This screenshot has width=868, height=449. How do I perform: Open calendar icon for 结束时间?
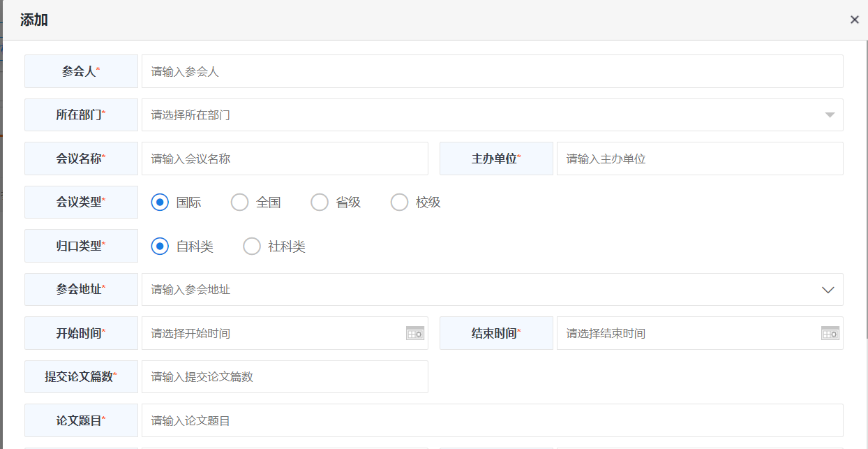click(x=830, y=333)
